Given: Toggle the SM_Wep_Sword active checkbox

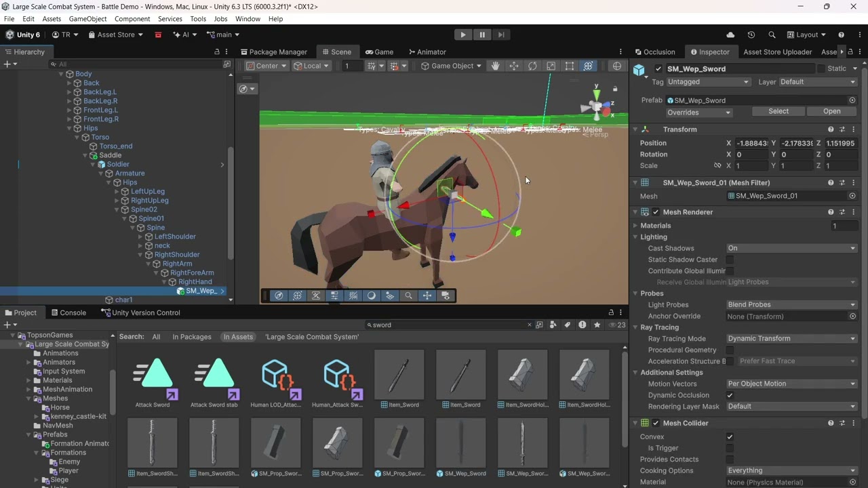Looking at the screenshot, I should coord(658,68).
